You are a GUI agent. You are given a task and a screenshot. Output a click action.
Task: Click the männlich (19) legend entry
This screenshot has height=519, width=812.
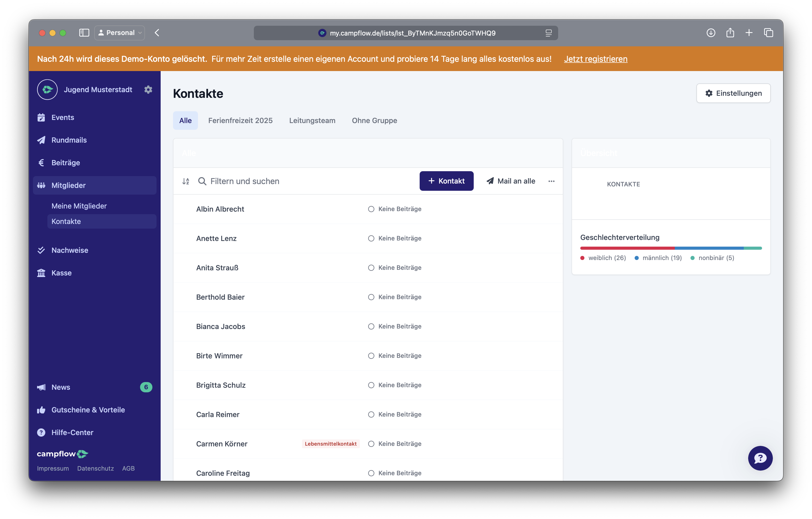point(658,258)
